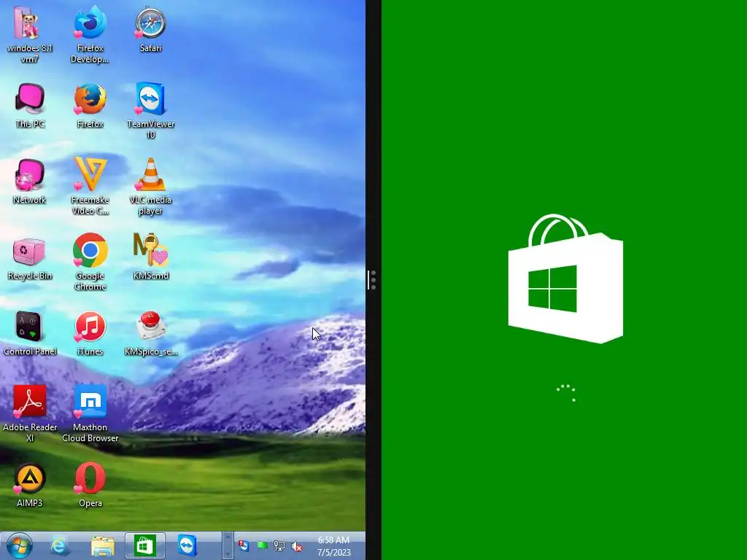Click the green flag tray icon
The height and width of the screenshot is (560, 747).
point(262,545)
